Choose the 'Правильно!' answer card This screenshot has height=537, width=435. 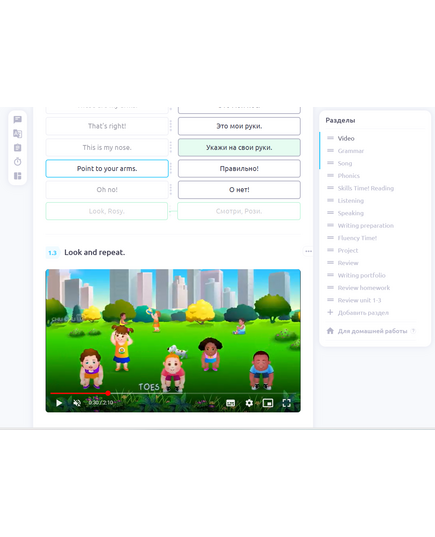pos(239,168)
